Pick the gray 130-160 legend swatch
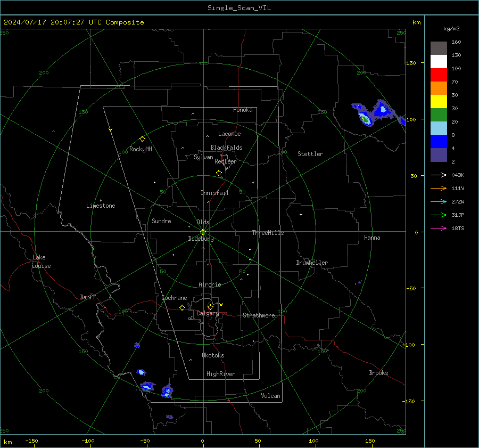Image resolution: width=479 pixels, height=448 pixels. [439, 48]
